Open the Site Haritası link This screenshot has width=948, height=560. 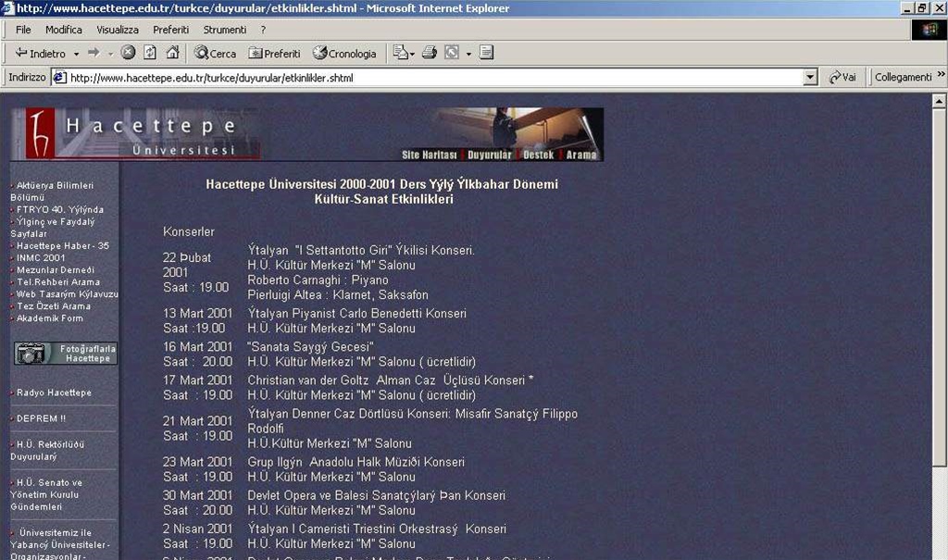(x=429, y=155)
